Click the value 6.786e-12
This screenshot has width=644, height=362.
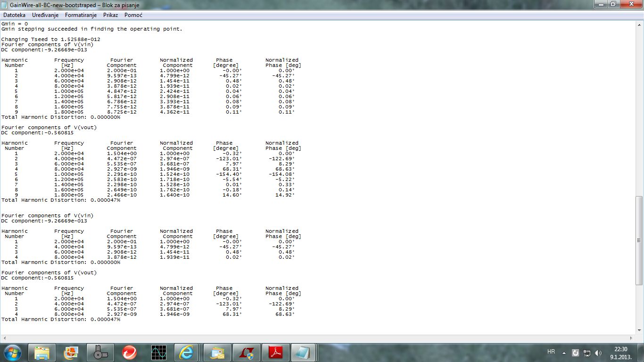coord(122,101)
